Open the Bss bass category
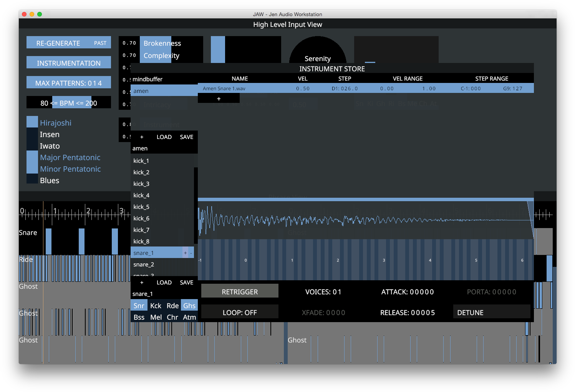 139,317
